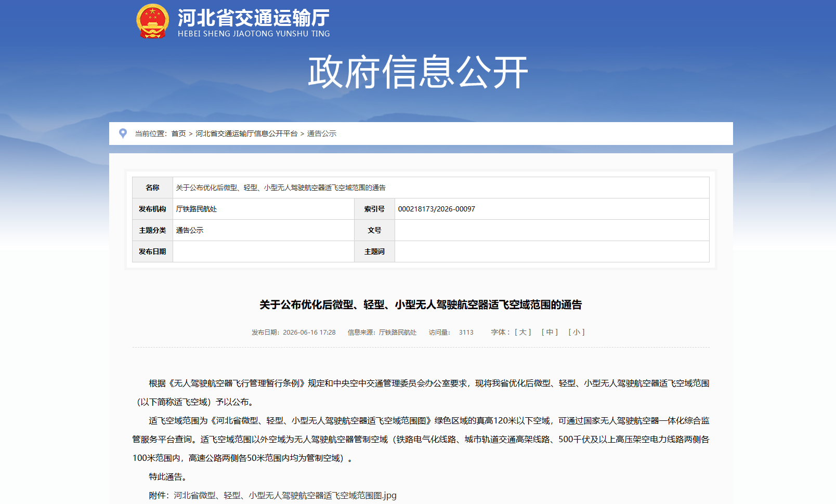Viewport: 836px width, 504px height.
Task: Click the 政府信息公开 banner heading
Action: [x=418, y=72]
